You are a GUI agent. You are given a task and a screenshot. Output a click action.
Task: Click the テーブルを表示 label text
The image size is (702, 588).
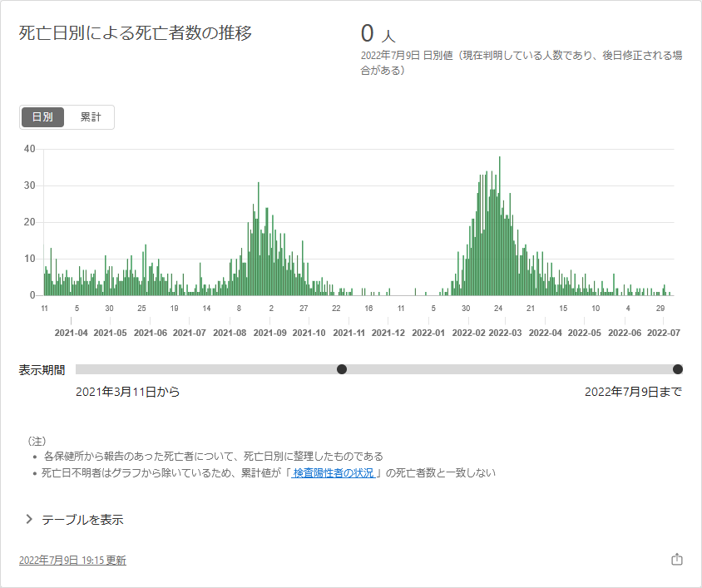tap(82, 520)
